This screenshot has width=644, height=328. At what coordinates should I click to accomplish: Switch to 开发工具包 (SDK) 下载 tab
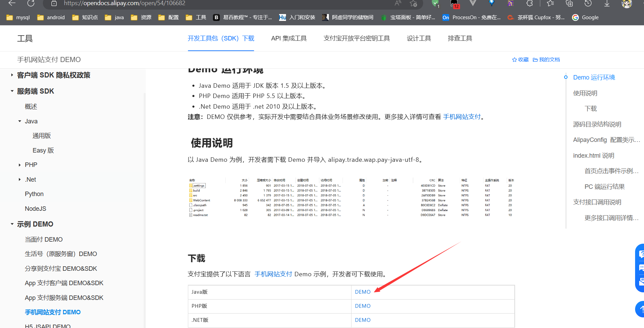tap(221, 38)
